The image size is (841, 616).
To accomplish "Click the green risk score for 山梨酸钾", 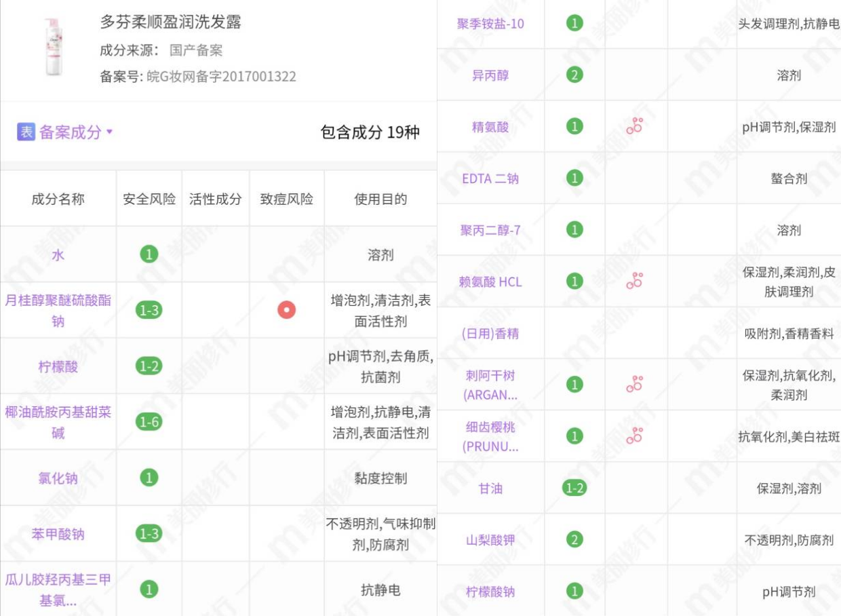I will point(573,537).
